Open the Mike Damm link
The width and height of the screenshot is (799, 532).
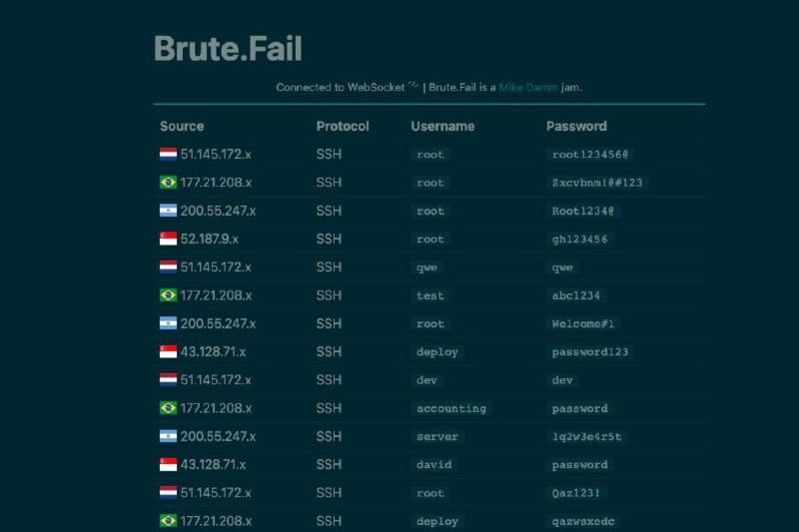(x=528, y=88)
